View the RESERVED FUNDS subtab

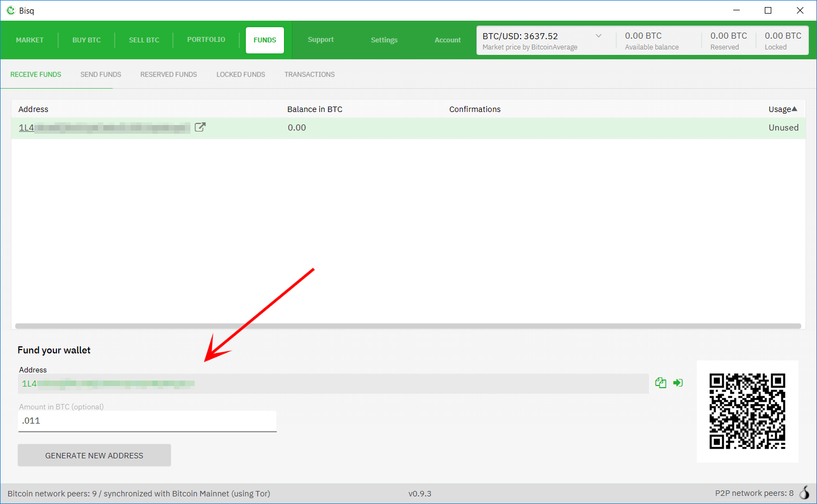169,74
